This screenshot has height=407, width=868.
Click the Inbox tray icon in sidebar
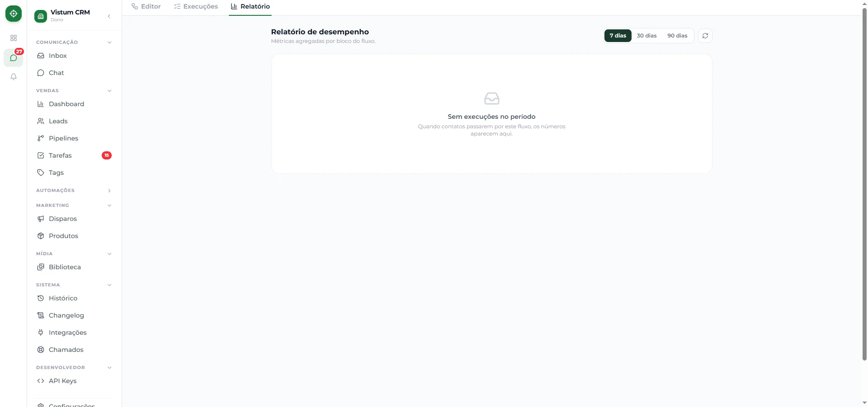[41, 56]
